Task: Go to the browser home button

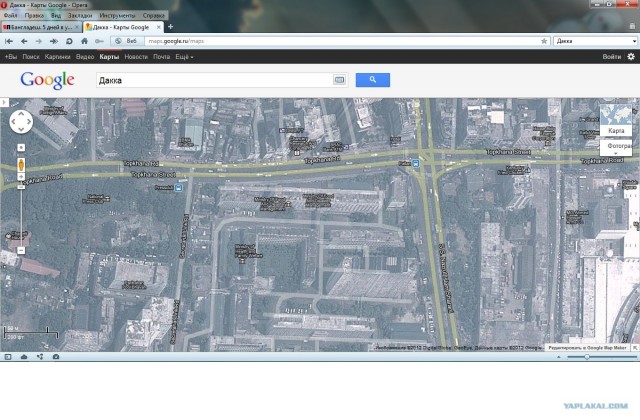Action: coord(84,42)
